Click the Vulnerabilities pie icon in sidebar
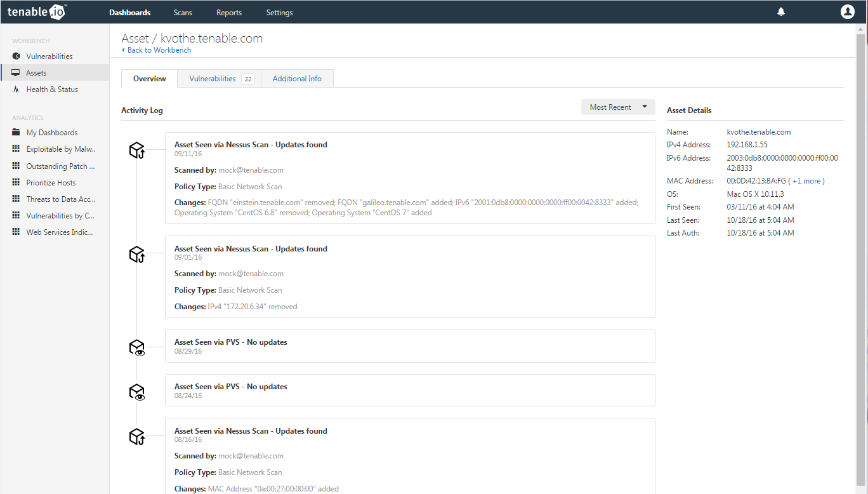This screenshot has height=494, width=868. 16,57
